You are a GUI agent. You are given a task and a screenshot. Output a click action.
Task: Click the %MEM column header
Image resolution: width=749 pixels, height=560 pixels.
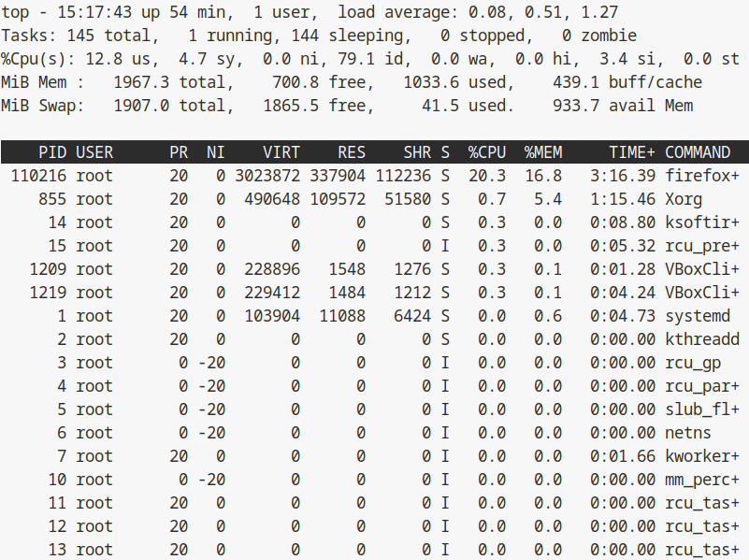point(543,151)
